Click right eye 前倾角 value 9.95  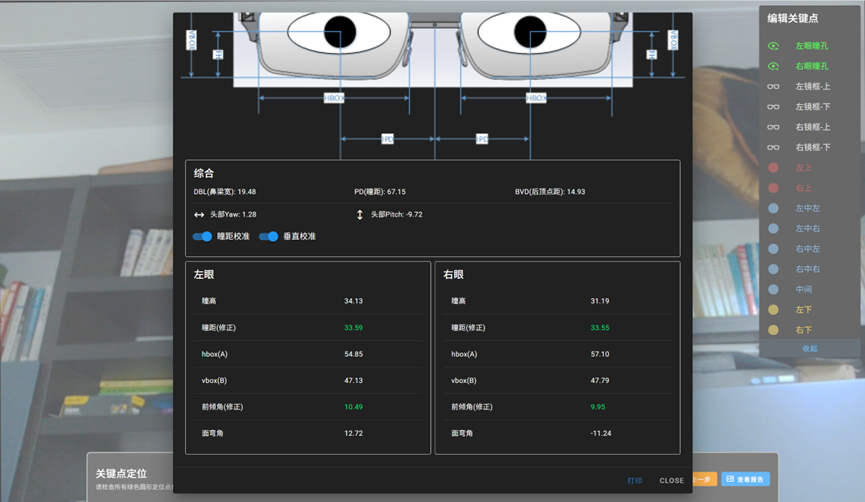[x=597, y=407]
